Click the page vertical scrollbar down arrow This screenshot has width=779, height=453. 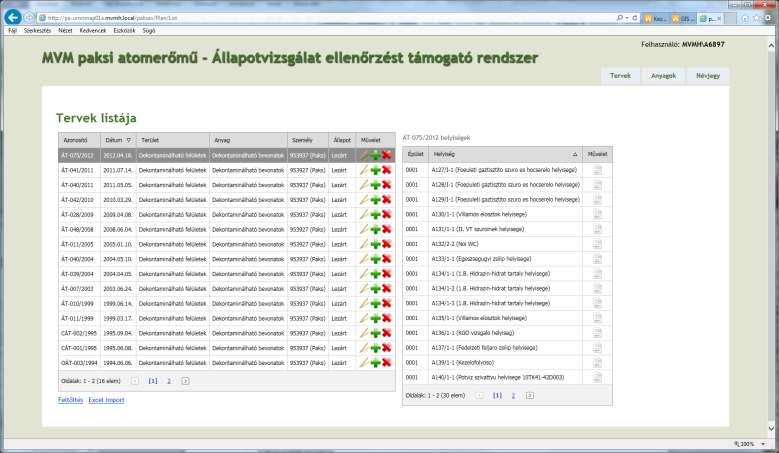point(771,428)
